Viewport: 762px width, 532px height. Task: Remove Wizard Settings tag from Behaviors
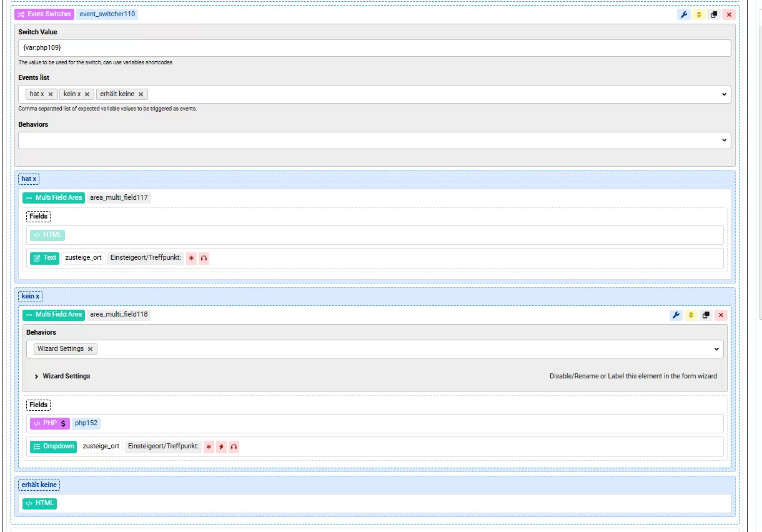(x=91, y=349)
